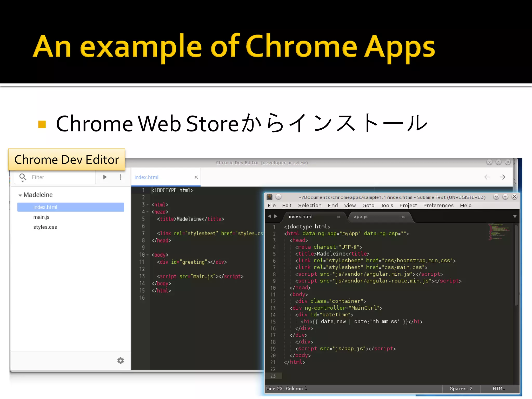Click the Sublime Text vertical scrollbar
The image size is (532, 399).
[516, 265]
